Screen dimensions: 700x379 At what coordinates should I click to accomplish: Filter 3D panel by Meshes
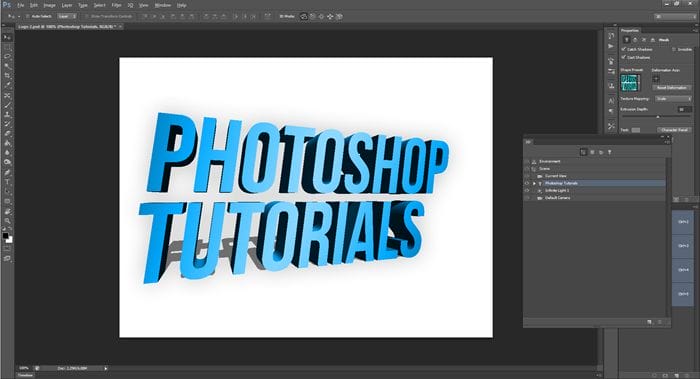pos(592,152)
